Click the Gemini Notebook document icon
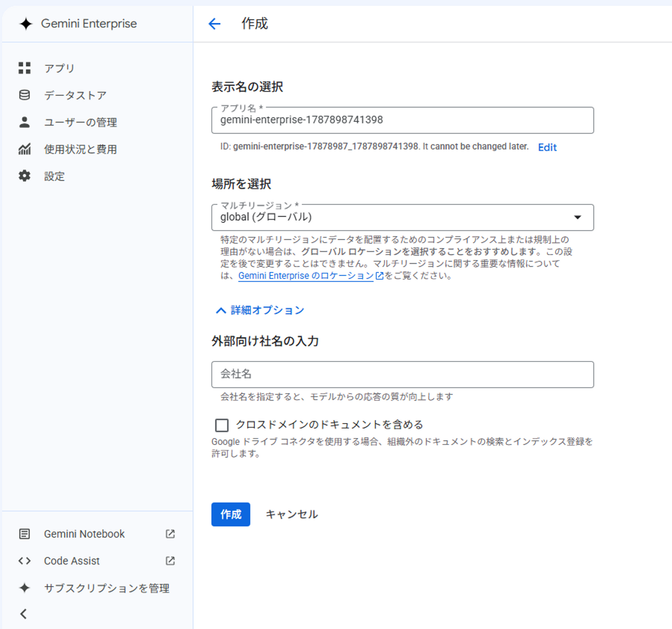Image resolution: width=672 pixels, height=629 pixels. click(25, 534)
